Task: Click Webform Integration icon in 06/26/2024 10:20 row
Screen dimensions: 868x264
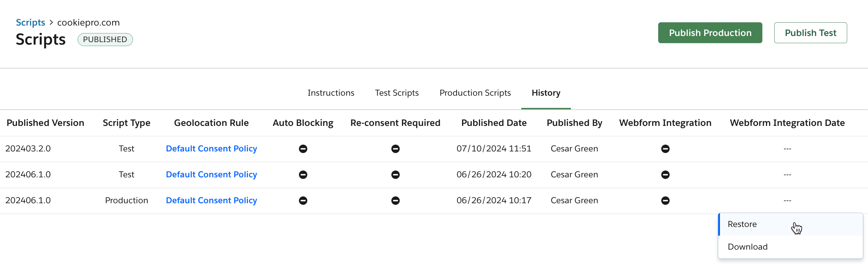Action: (665, 175)
